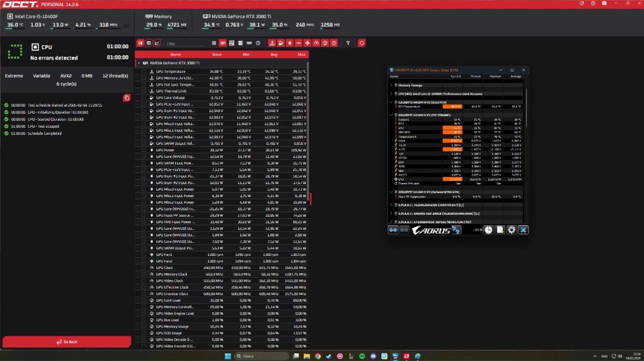The height and width of the screenshot is (361, 644).
Task: Tick the checkbox for GPU Fan1 row
Action: click(x=144, y=255)
